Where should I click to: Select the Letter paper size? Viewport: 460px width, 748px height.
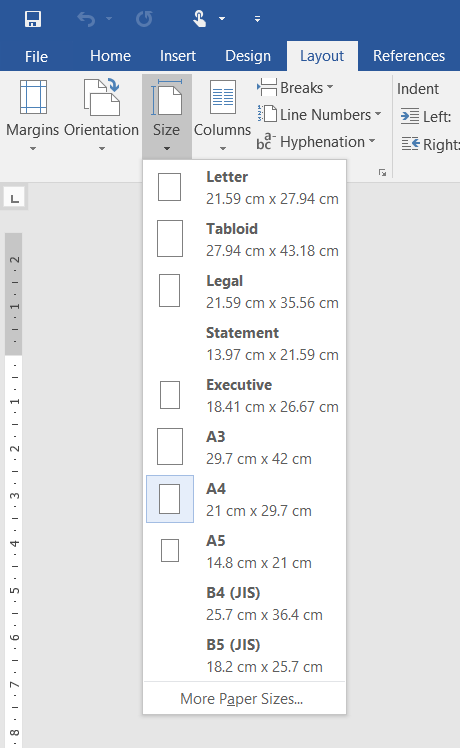pos(244,187)
